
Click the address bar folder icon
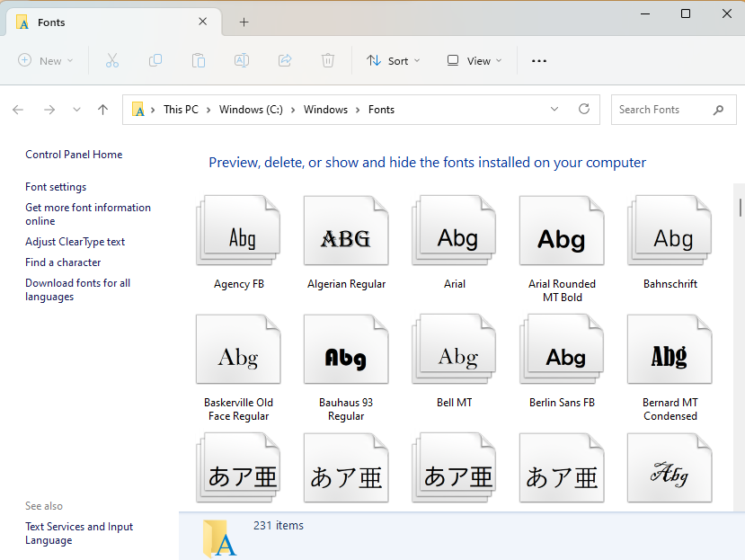coord(137,110)
